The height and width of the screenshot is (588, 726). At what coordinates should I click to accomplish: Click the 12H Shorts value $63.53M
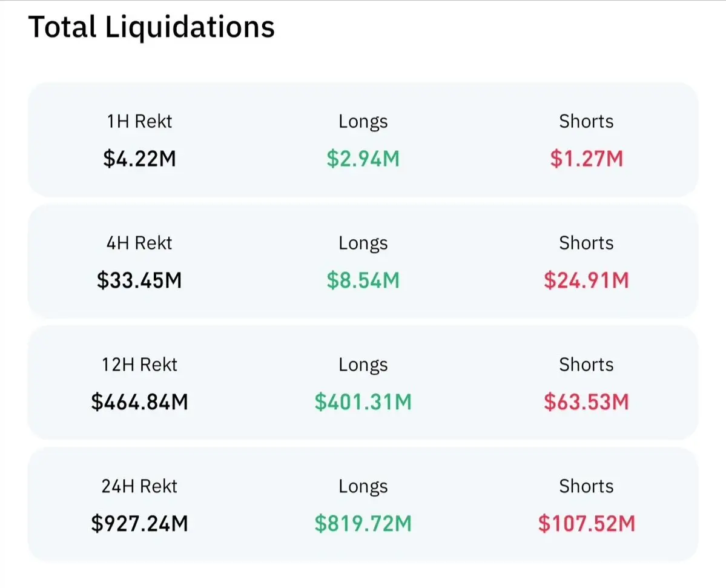[586, 402]
